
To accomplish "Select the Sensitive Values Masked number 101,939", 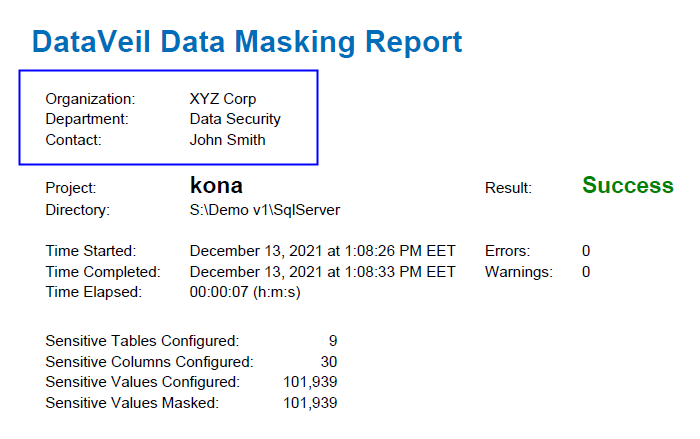I will tap(310, 403).
